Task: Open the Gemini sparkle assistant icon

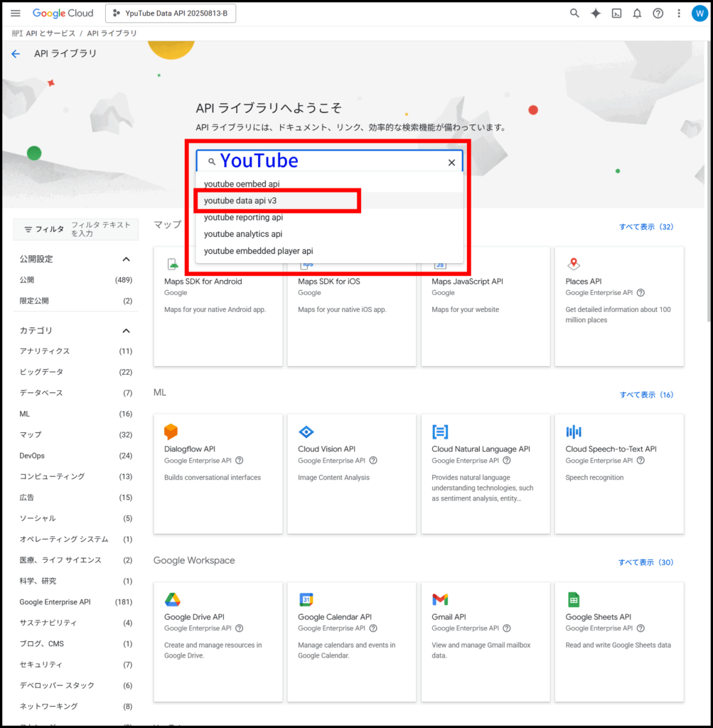Action: tap(596, 13)
